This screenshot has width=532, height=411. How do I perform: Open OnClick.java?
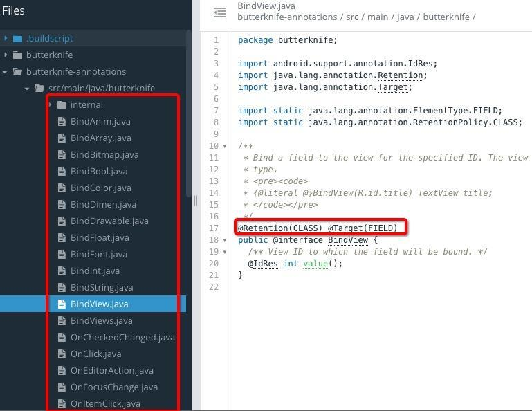(96, 354)
